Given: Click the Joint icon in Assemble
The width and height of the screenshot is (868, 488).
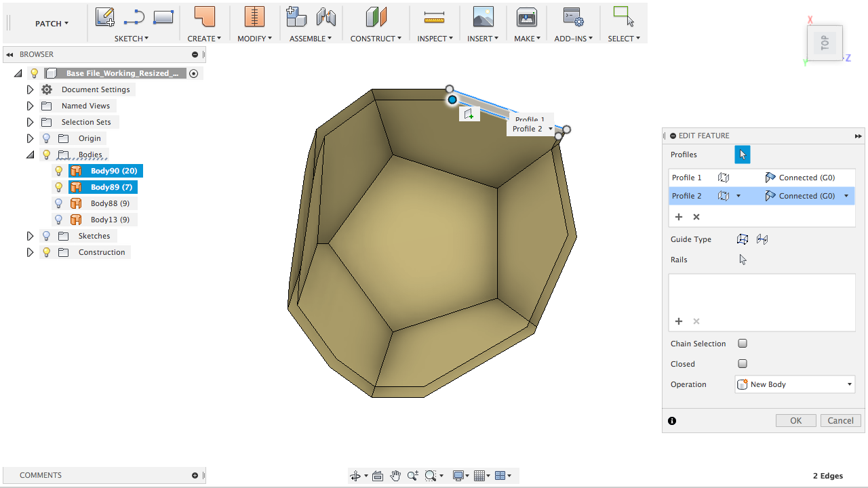Looking at the screenshot, I should click(x=325, y=17).
